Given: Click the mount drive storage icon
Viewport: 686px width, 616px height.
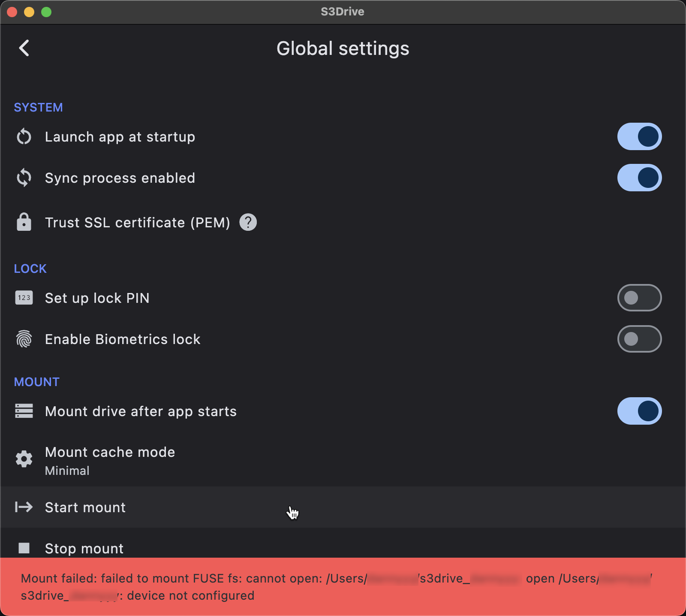Looking at the screenshot, I should (24, 411).
